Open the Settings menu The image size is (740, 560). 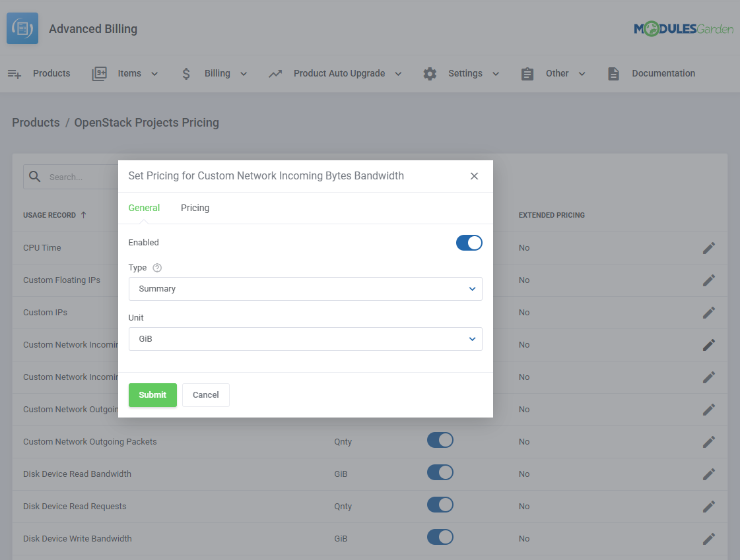(465, 73)
